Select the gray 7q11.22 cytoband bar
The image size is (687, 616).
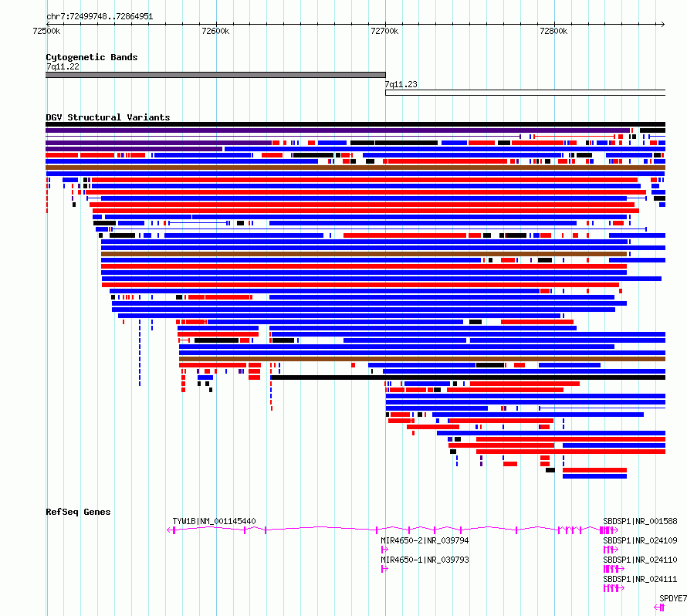coord(215,75)
